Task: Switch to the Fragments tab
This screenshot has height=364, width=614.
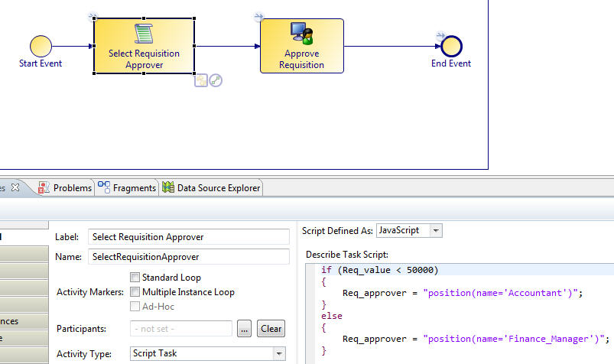Action: pyautogui.click(x=127, y=187)
